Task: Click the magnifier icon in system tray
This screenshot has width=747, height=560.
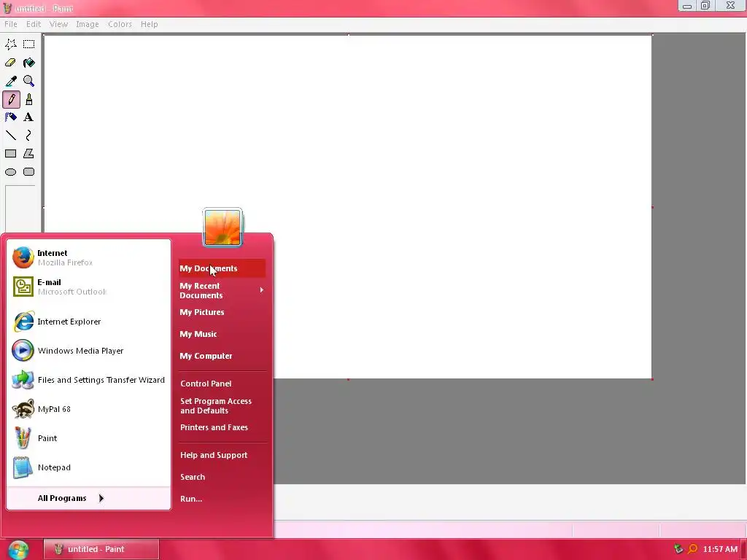Action: [693, 549]
